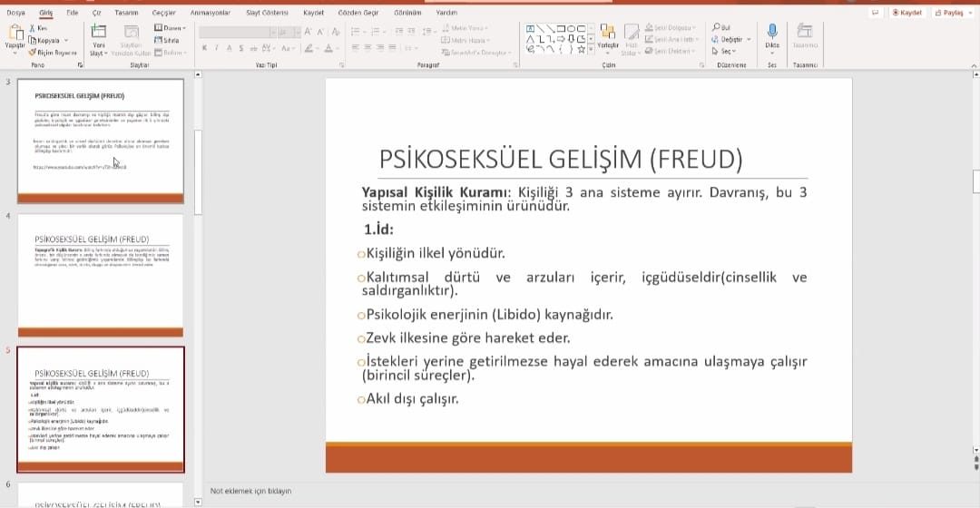Click the notes area 'Not eklemek için tıklayın'

tap(250, 491)
